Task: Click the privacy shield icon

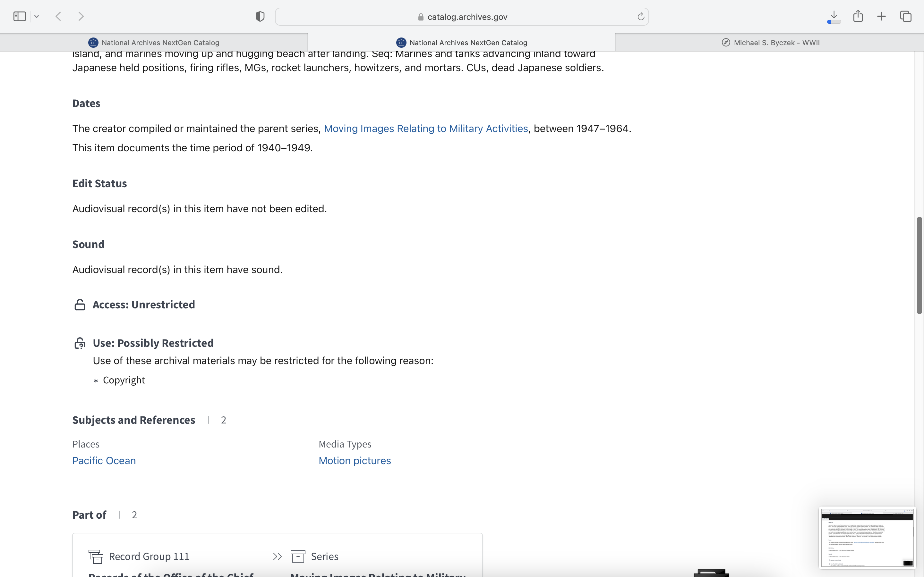Action: pyautogui.click(x=260, y=16)
